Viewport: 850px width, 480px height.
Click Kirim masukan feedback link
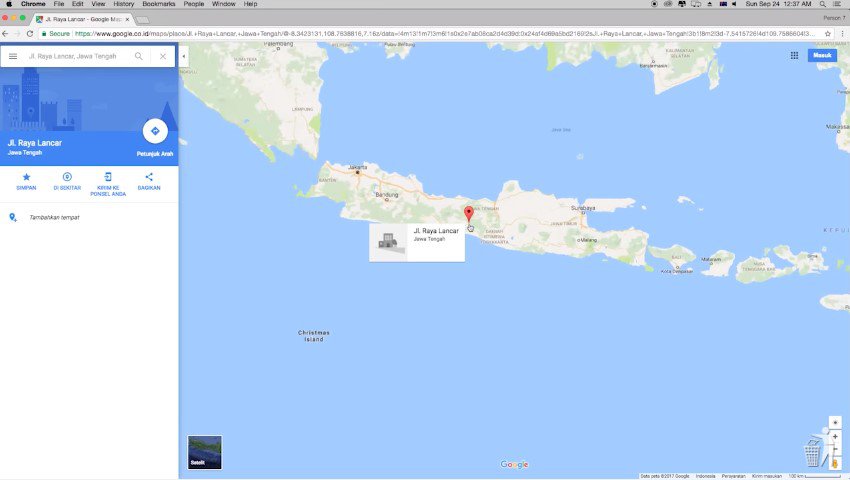[767, 476]
